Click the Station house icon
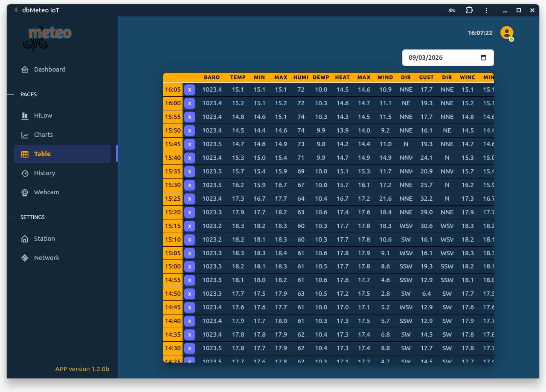 25,239
